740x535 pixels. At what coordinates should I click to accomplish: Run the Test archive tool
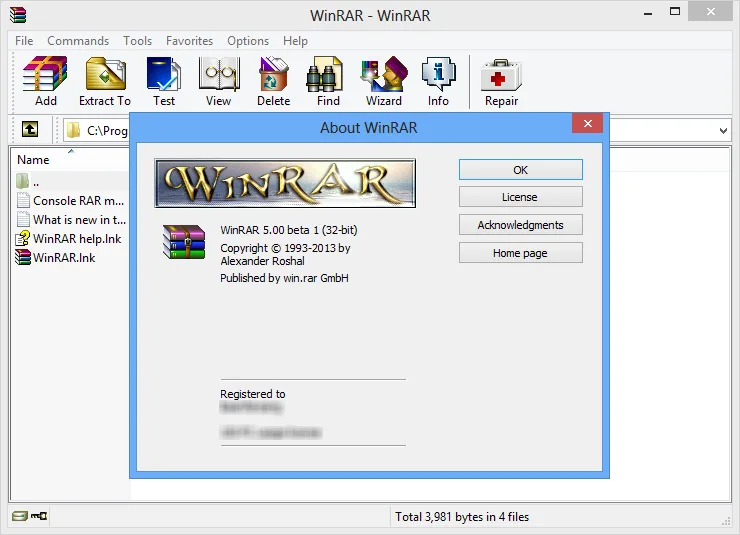click(164, 81)
